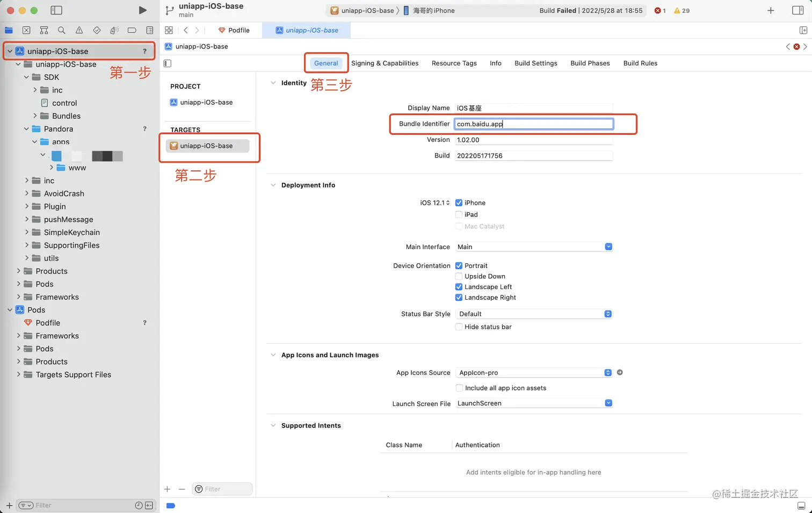Collapse the Identity section

[273, 83]
